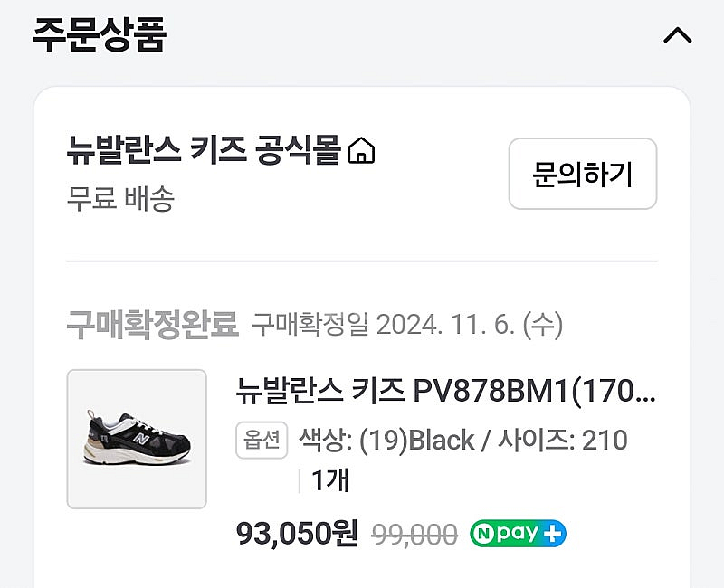
Task: Collapse the 주문상품 section chevron
Action: (677, 36)
